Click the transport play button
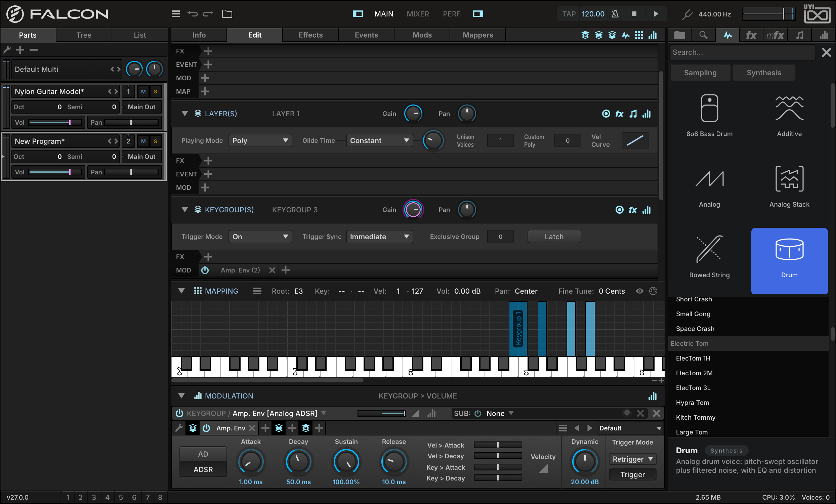This screenshot has height=504, width=836. (656, 14)
